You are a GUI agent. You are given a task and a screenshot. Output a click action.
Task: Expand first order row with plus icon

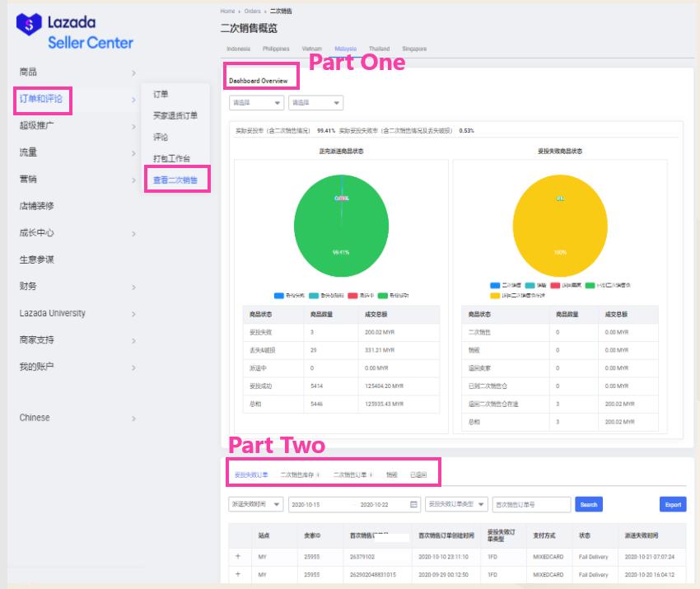click(x=238, y=556)
